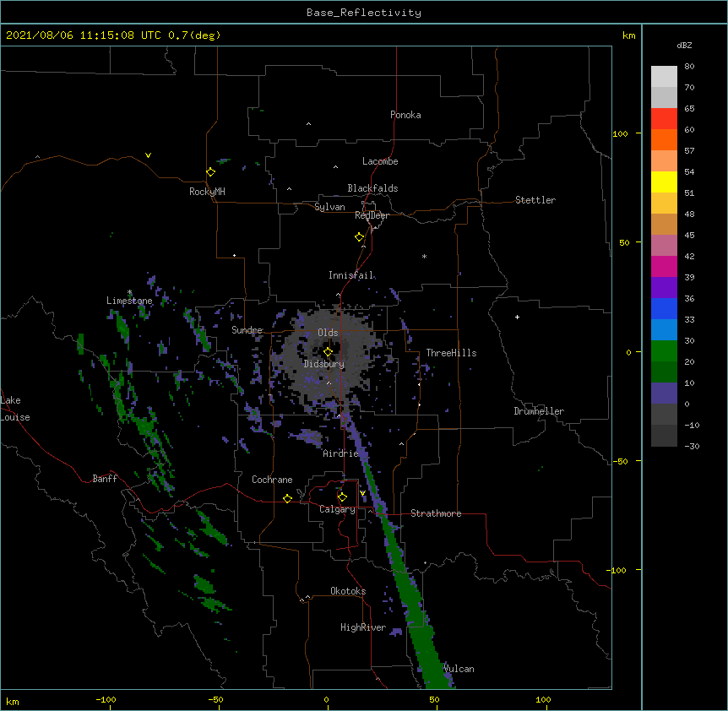
Task: Click the white caret marker left of Lacombe
Action: click(335, 167)
